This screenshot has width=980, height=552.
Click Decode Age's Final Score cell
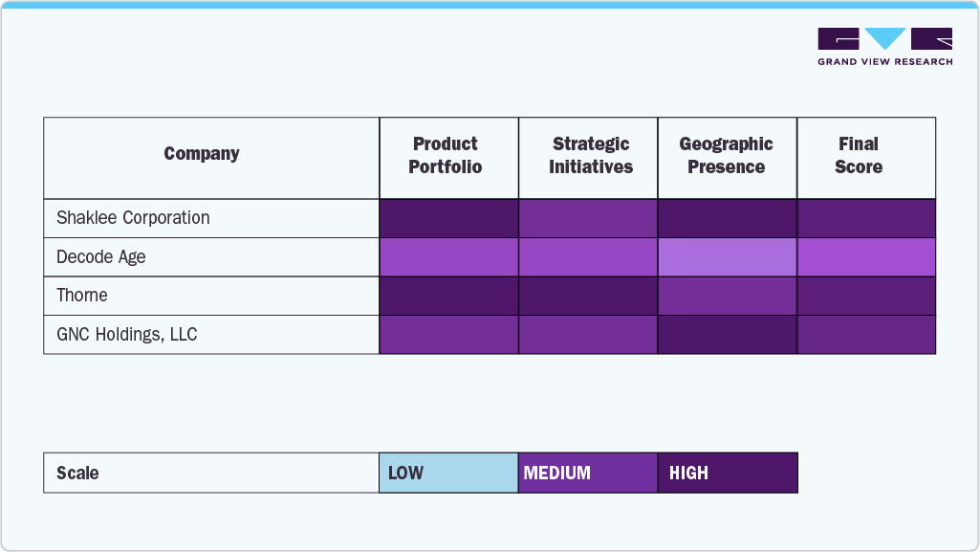tap(866, 257)
